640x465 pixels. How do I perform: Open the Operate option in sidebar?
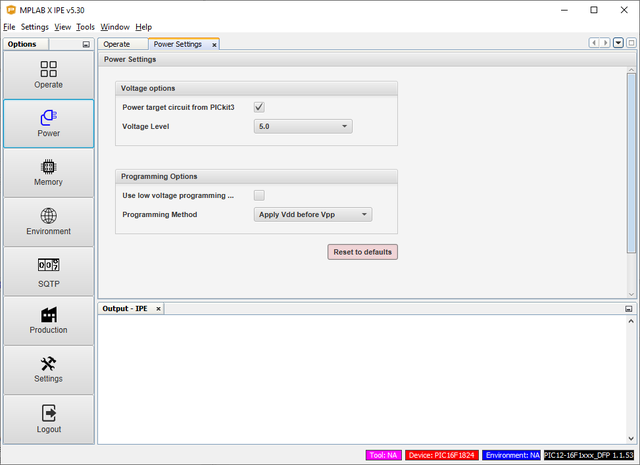pos(49,75)
